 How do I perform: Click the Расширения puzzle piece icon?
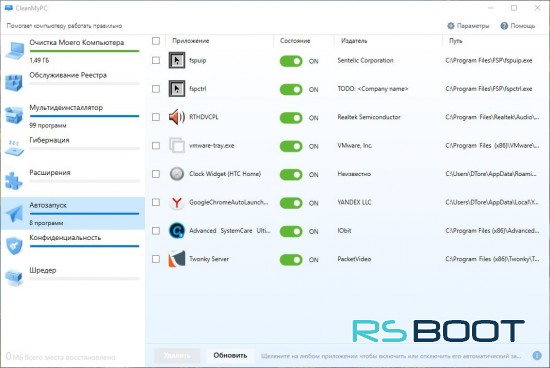click(x=14, y=180)
